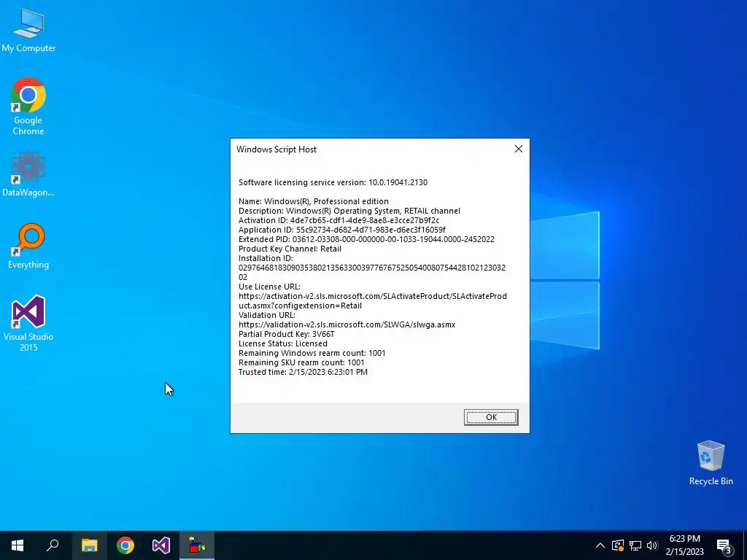
Task: Click the Product Key Channel: Retail line
Action: click(290, 249)
